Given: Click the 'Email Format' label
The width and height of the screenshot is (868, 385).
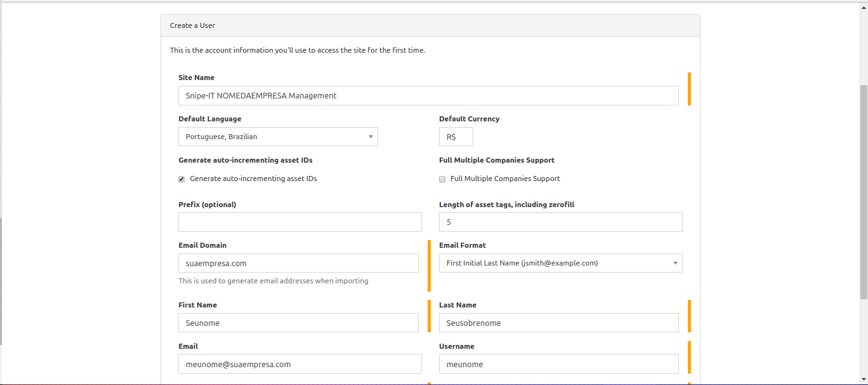Looking at the screenshot, I should tap(463, 245).
